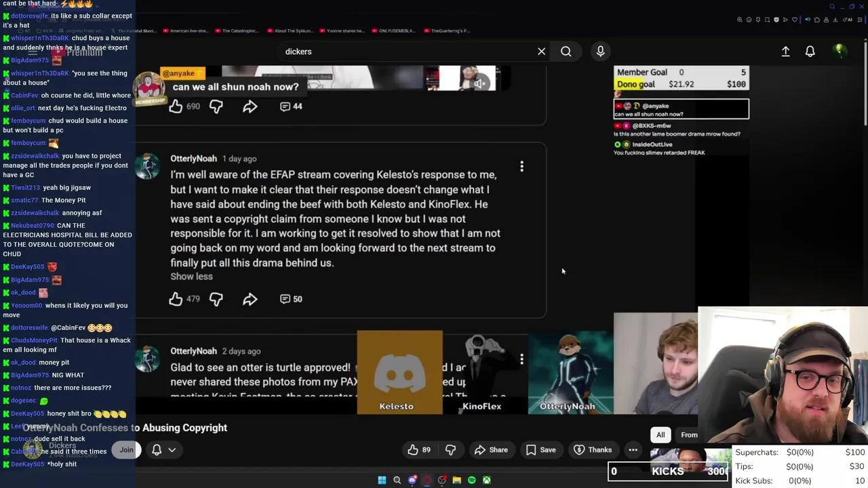Collapse the post with 'Show less'

pyautogui.click(x=191, y=277)
